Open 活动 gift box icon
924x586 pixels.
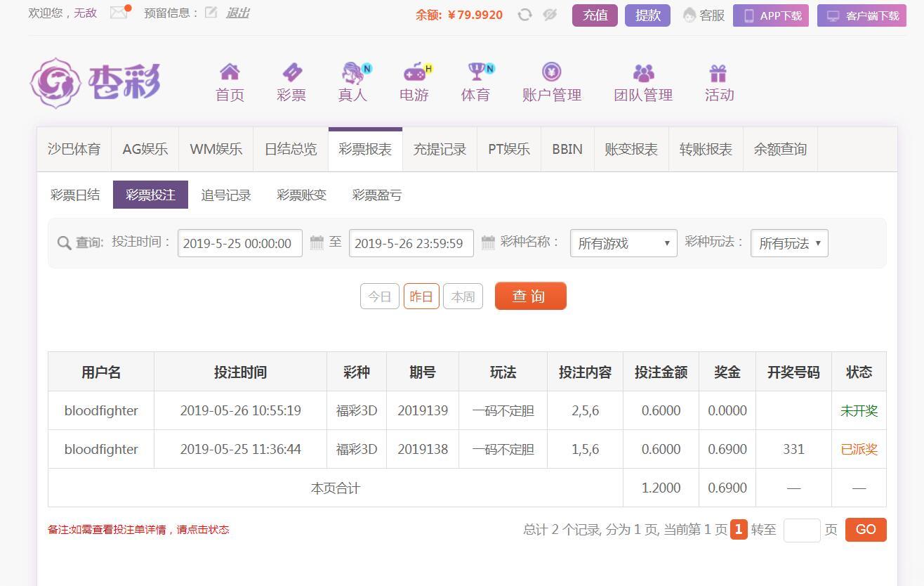[718, 72]
